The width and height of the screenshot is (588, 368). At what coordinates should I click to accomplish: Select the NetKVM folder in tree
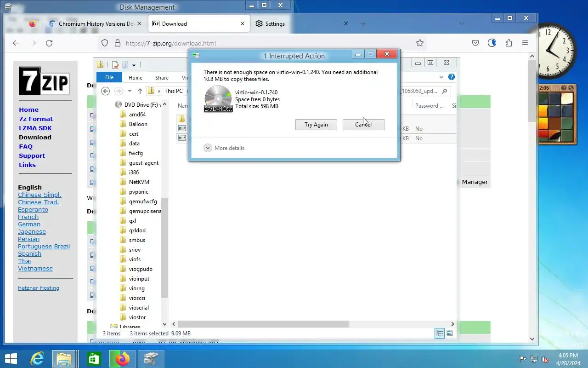tap(139, 182)
